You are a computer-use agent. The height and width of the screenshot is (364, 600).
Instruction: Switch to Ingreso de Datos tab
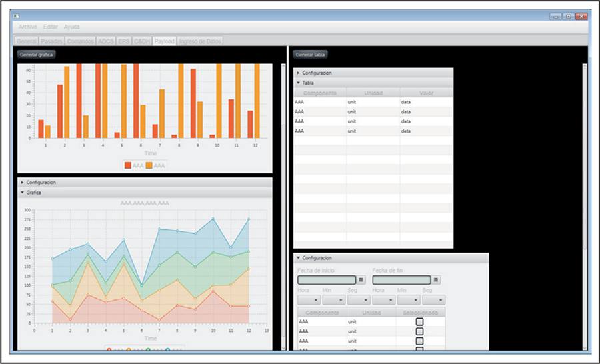(x=200, y=41)
